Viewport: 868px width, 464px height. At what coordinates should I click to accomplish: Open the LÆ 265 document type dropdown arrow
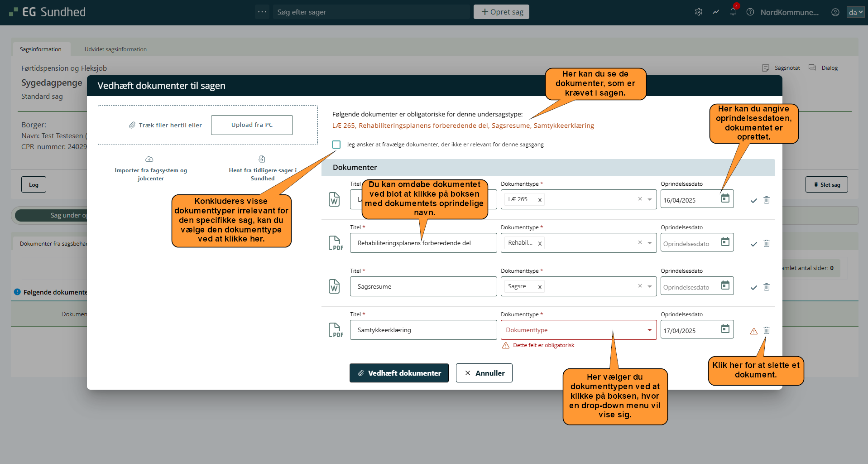click(x=649, y=199)
